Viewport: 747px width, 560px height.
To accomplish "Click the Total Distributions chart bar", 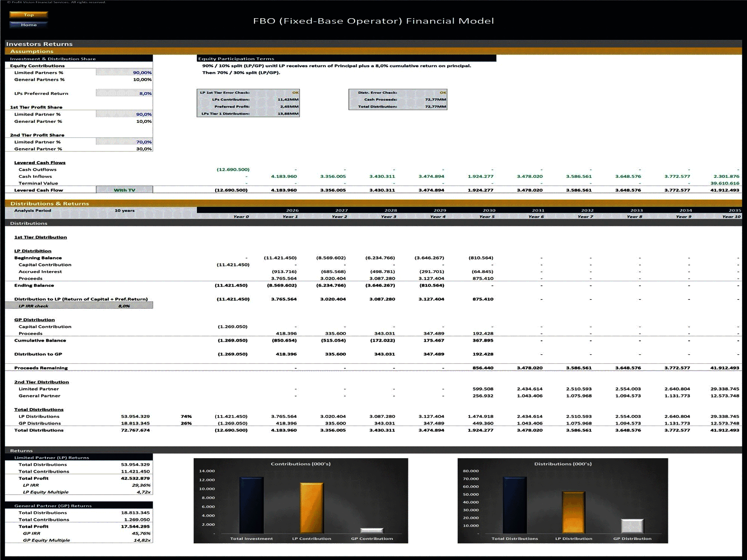I will click(514, 505).
